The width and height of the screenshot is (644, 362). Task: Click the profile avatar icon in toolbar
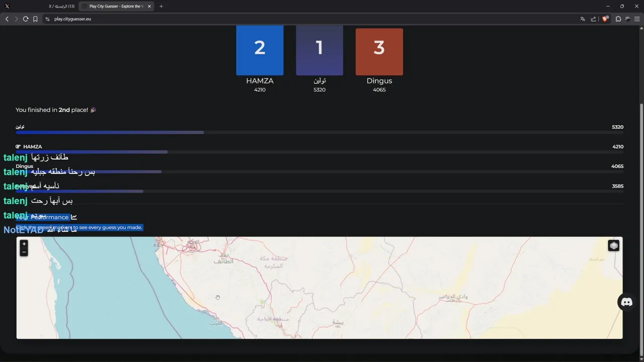click(627, 19)
